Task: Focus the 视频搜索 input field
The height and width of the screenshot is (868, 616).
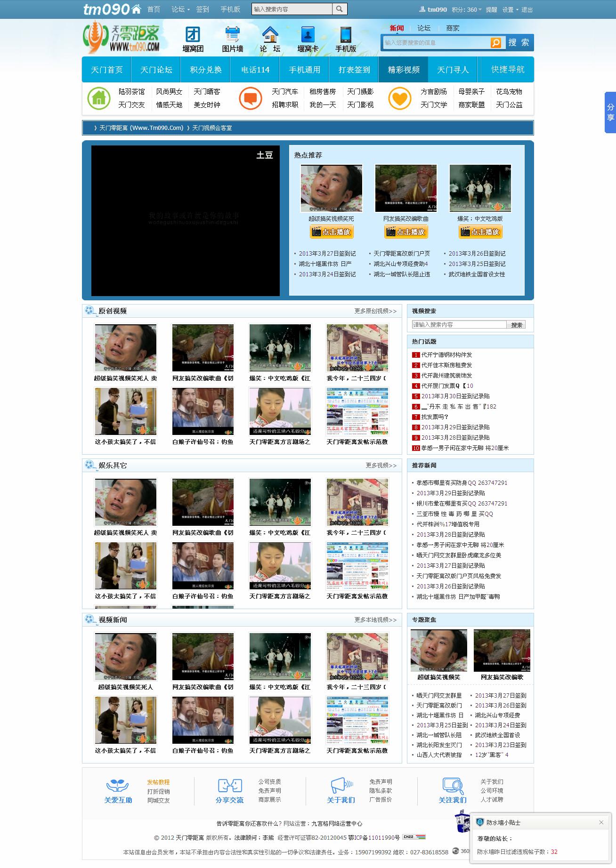Action: coord(459,324)
